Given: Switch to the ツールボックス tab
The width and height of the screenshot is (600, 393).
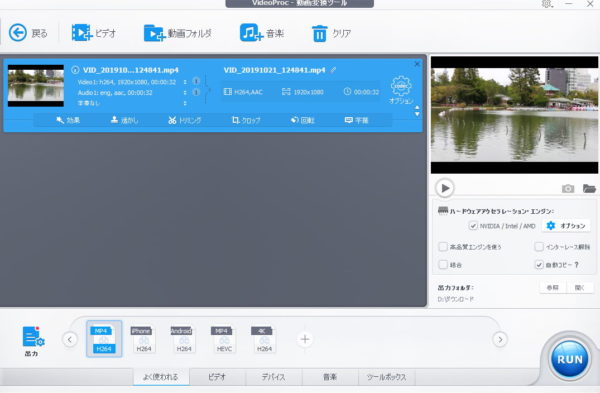Looking at the screenshot, I should pyautogui.click(x=386, y=377).
